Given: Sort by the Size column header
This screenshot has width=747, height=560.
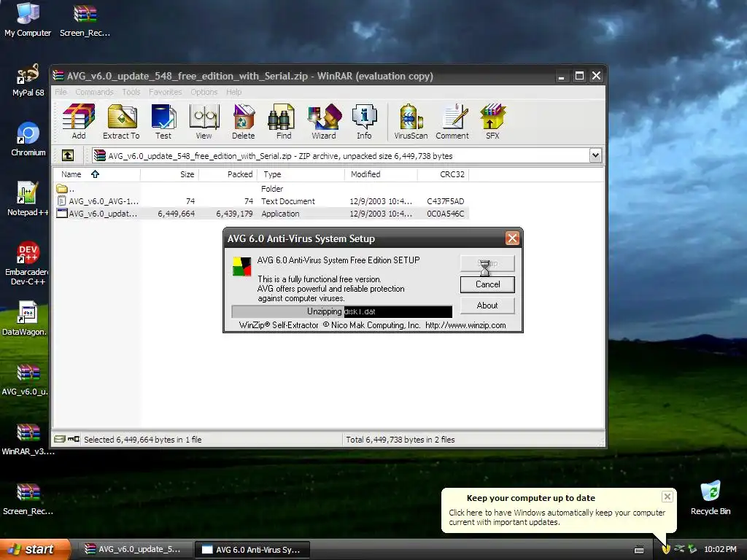Looking at the screenshot, I should [169, 174].
